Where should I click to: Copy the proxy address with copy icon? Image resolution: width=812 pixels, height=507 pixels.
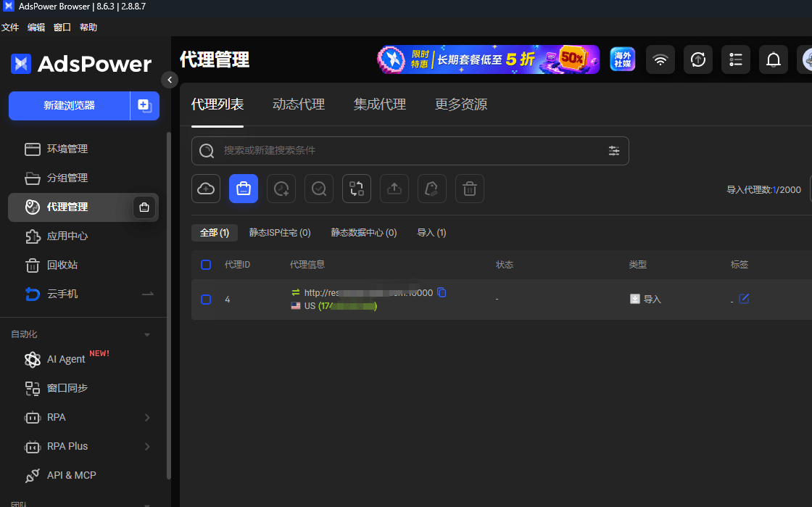pyautogui.click(x=442, y=292)
